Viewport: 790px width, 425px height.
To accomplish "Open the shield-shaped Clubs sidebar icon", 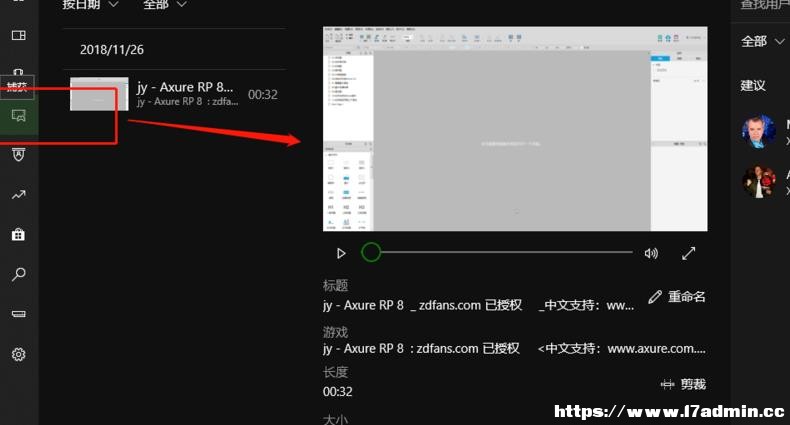I will click(19, 155).
